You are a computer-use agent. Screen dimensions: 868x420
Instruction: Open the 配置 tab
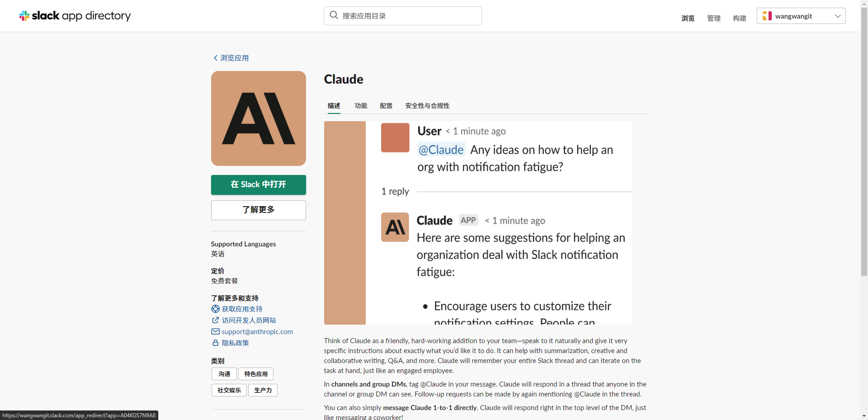coord(386,106)
